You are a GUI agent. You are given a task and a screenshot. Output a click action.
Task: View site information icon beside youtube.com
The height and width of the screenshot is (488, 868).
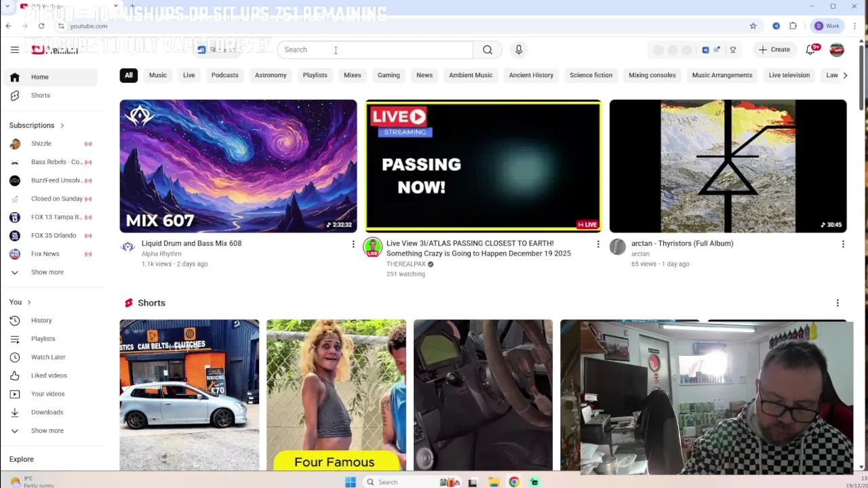[61, 26]
